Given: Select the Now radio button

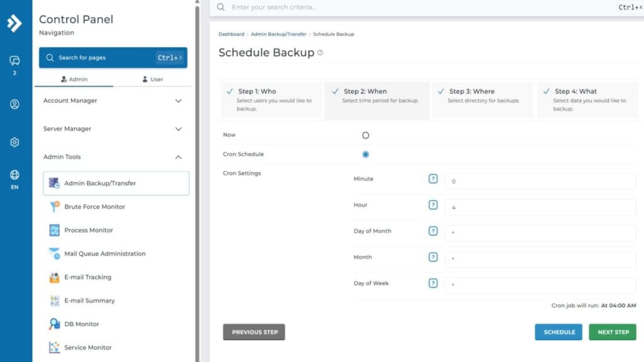Looking at the screenshot, I should tap(365, 134).
